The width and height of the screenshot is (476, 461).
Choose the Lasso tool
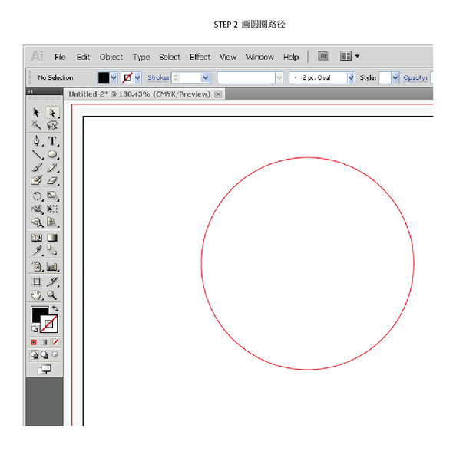(52, 125)
